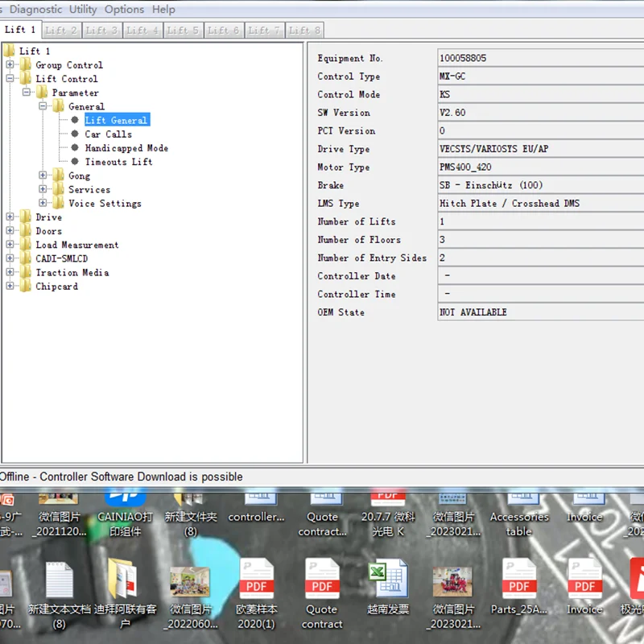Open the Excel file 越南发票 on desktop
This screenshot has width=644, height=644.
point(387,580)
